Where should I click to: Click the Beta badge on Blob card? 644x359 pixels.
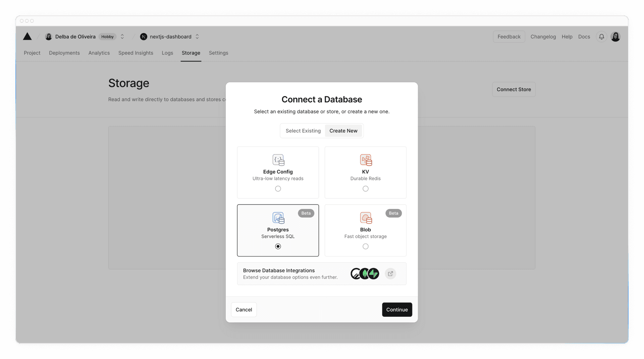[x=393, y=213]
